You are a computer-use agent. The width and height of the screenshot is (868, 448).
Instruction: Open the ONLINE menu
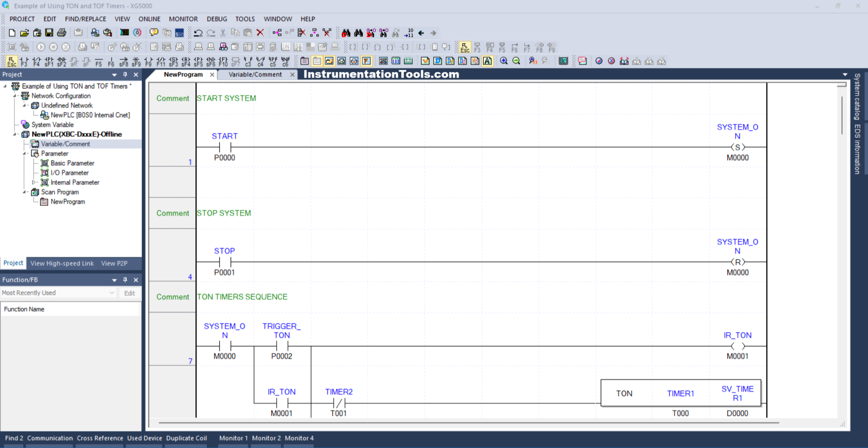(149, 19)
